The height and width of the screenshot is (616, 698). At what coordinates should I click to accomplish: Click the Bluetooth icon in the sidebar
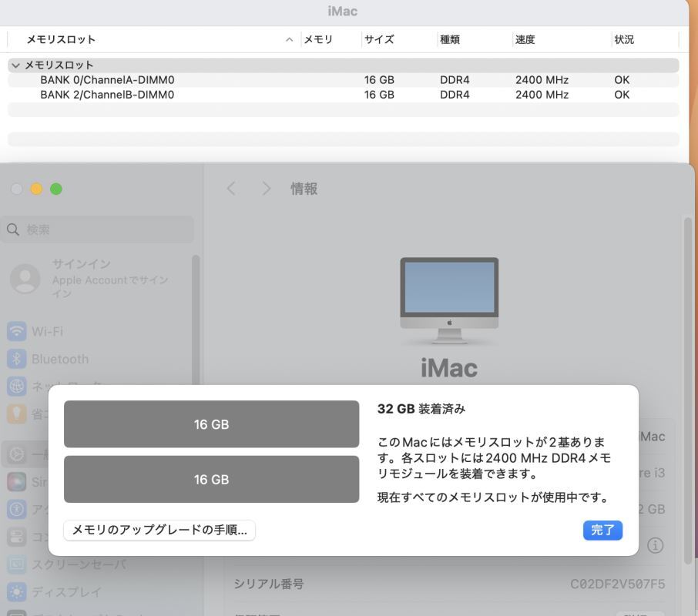tap(16, 357)
